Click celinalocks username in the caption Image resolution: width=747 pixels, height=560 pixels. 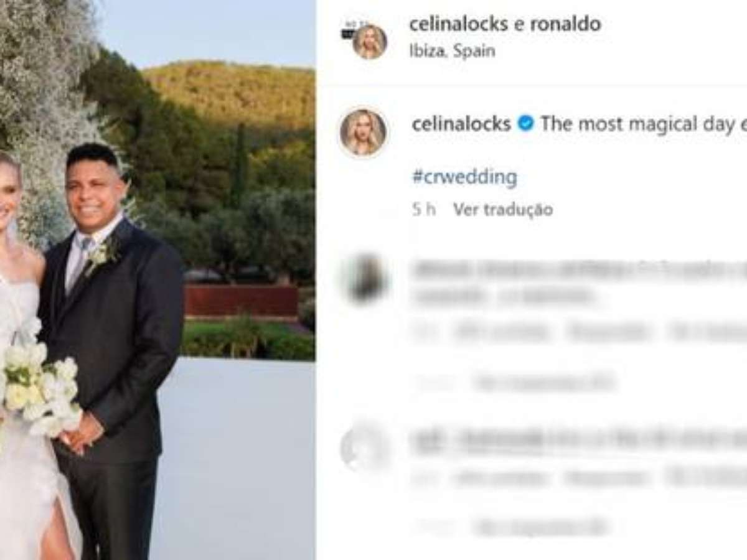point(461,124)
